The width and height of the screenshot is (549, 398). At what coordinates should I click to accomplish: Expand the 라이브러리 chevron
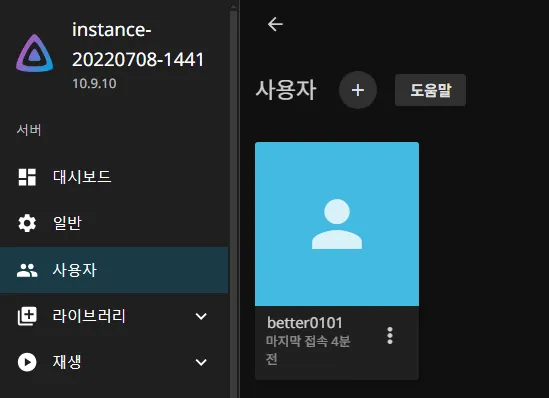pos(201,316)
